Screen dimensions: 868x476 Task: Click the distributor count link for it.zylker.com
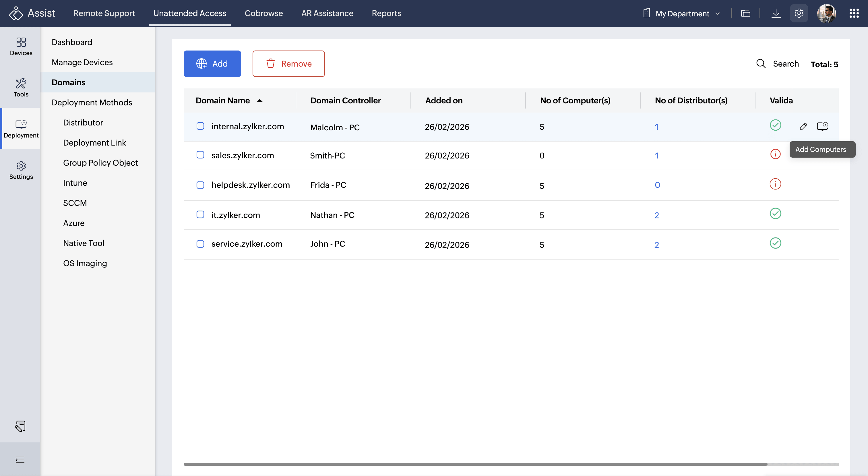[656, 215]
